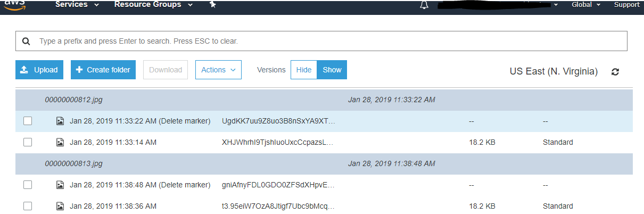This screenshot has width=644, height=214.
Task: Hide object versions
Action: [304, 70]
